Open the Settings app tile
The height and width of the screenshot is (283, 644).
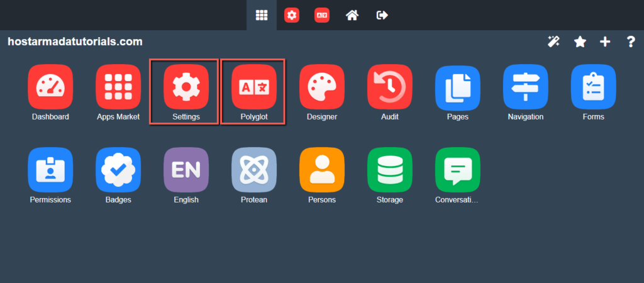pos(186,87)
